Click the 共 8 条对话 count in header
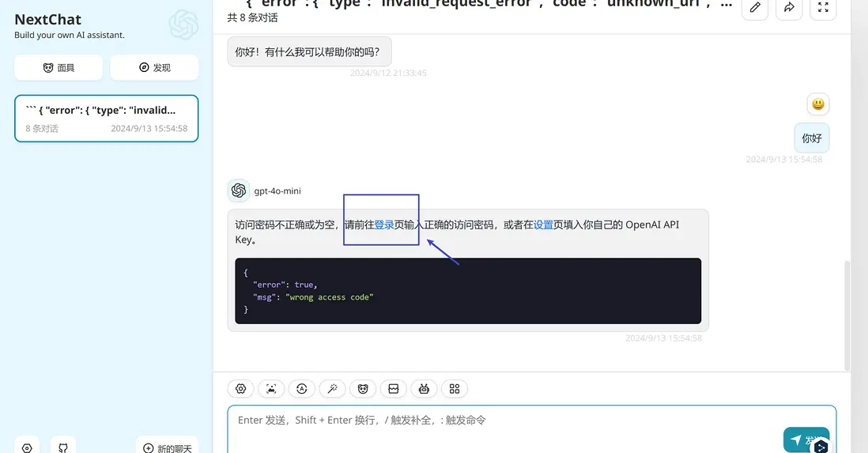 (x=252, y=17)
